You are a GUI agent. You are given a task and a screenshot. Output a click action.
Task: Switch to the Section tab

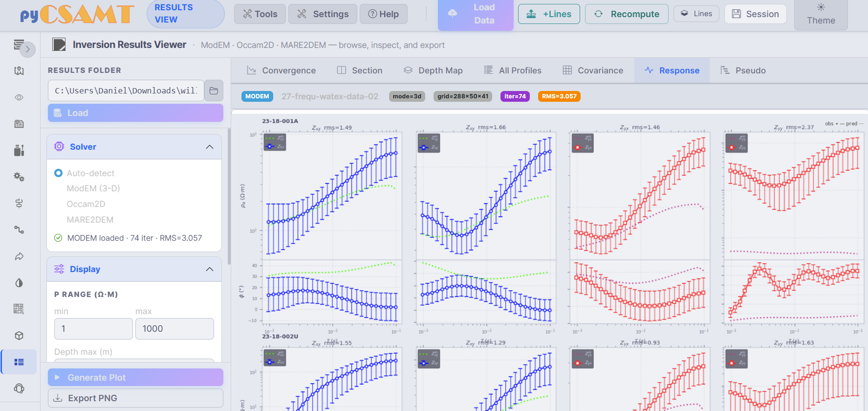coord(360,70)
